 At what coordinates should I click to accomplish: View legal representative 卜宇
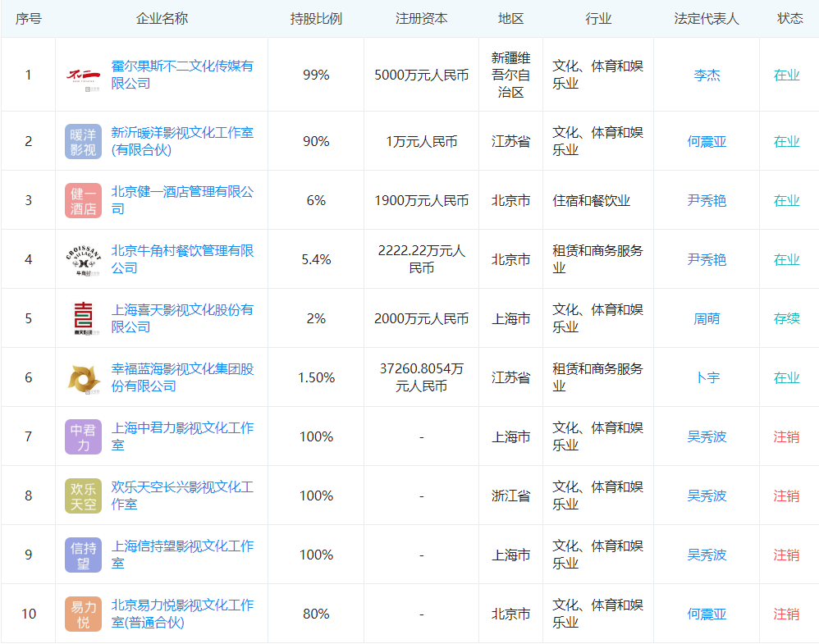[707, 377]
